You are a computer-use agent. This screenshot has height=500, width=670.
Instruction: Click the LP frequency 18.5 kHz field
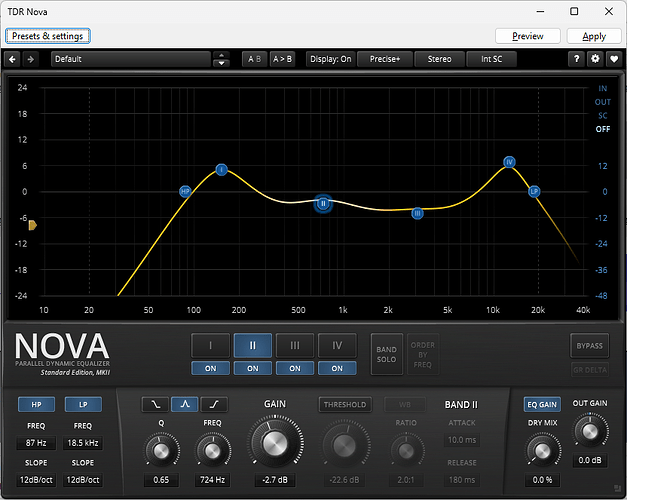coord(83,443)
